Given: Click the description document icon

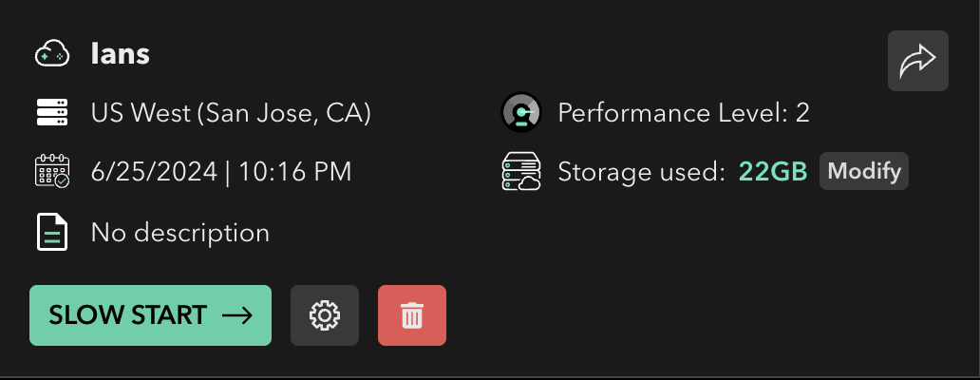Looking at the screenshot, I should point(52,233).
